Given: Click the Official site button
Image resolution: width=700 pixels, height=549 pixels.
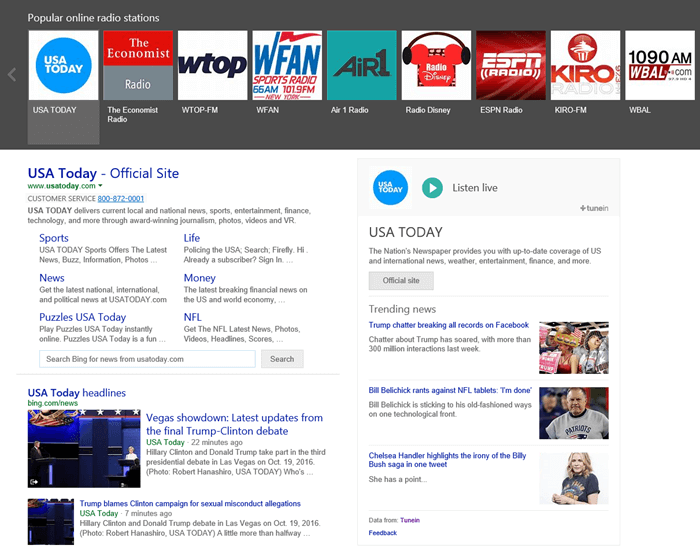Looking at the screenshot, I should pos(401,281).
